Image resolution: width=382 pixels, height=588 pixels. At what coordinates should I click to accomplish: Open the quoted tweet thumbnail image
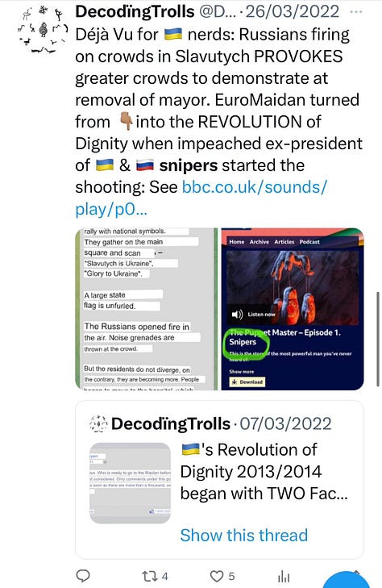click(130, 483)
